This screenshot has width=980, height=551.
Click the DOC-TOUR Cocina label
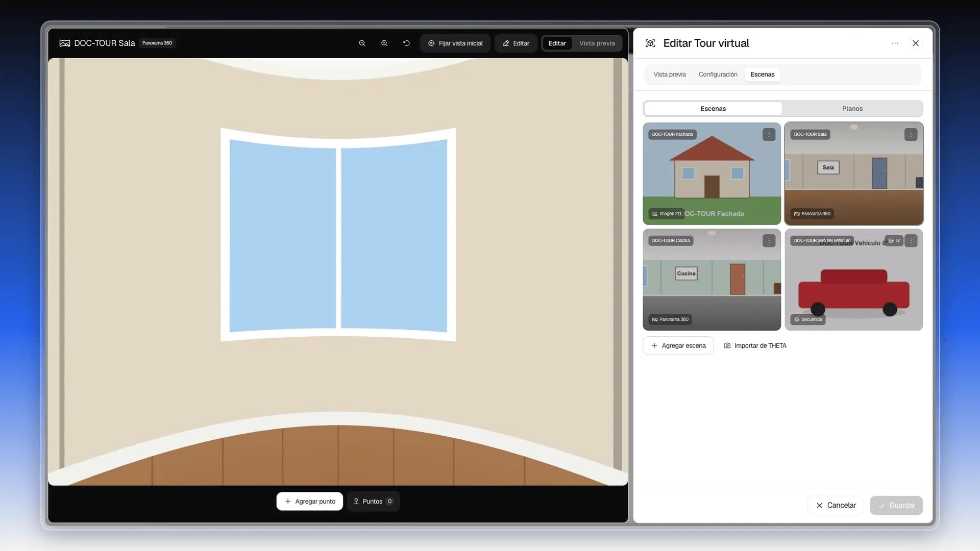click(x=671, y=241)
